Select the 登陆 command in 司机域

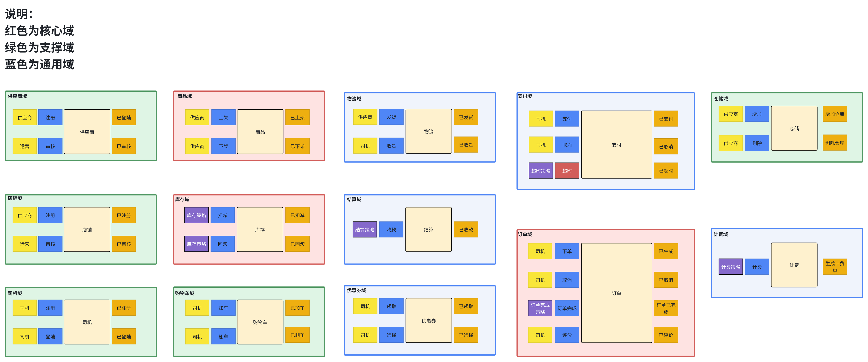pos(50,336)
